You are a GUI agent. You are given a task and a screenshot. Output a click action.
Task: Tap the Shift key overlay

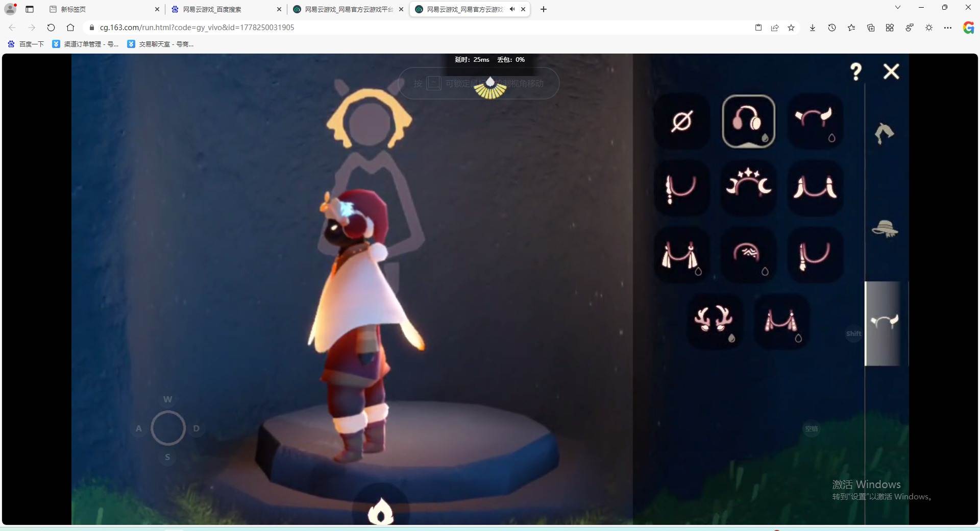[853, 334]
